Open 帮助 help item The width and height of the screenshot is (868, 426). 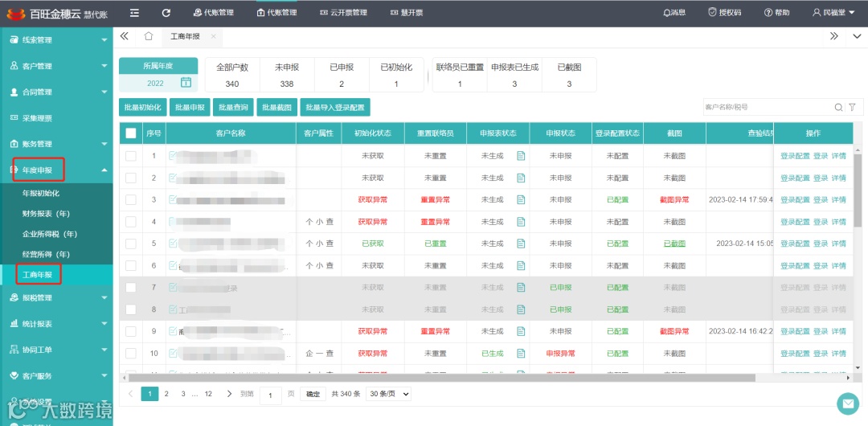(x=777, y=12)
